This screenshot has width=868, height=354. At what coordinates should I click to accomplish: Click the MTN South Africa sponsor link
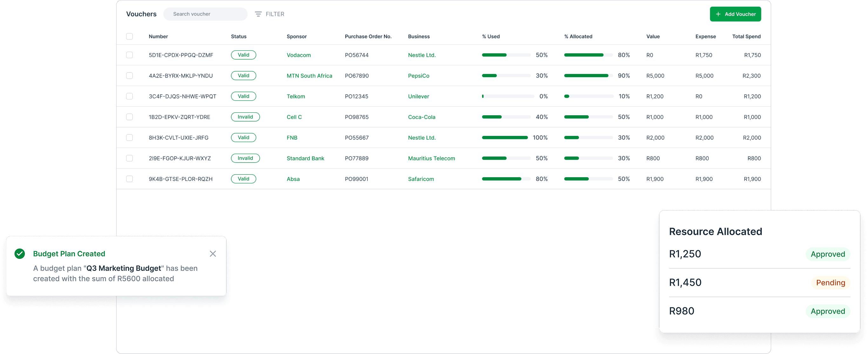309,76
